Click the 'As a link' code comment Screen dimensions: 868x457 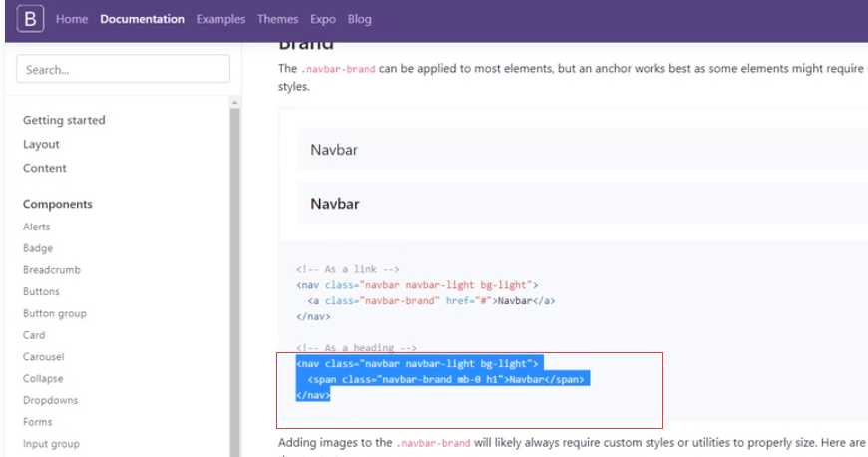point(347,269)
